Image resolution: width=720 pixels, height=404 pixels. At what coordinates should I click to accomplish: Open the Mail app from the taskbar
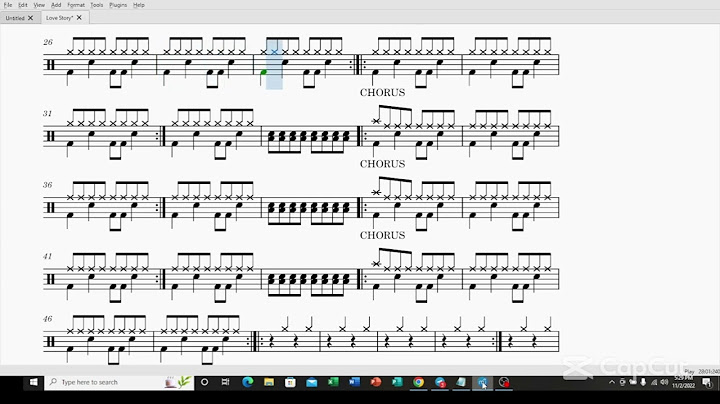[x=312, y=382]
